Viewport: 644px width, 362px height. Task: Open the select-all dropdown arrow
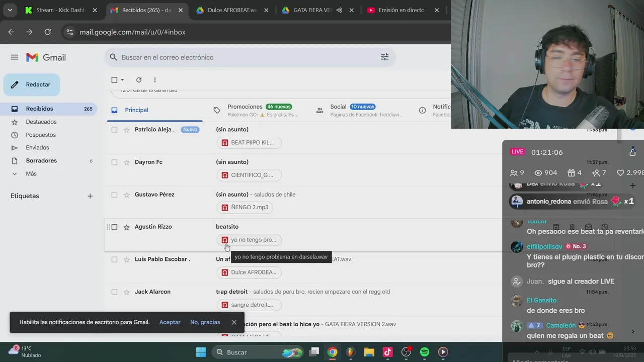(x=122, y=80)
